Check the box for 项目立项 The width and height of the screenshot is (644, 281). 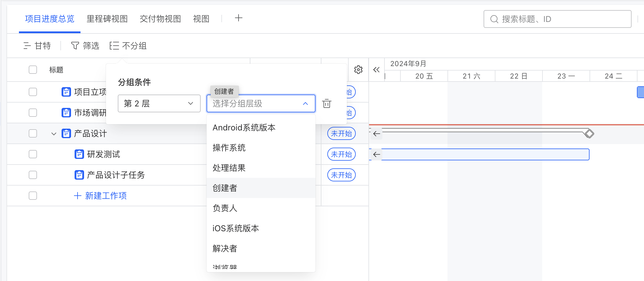coord(33,92)
